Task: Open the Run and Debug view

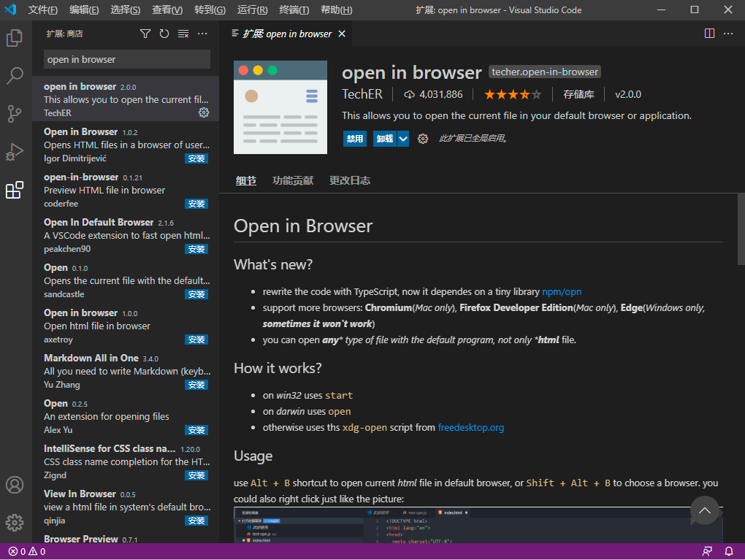Action: [15, 152]
